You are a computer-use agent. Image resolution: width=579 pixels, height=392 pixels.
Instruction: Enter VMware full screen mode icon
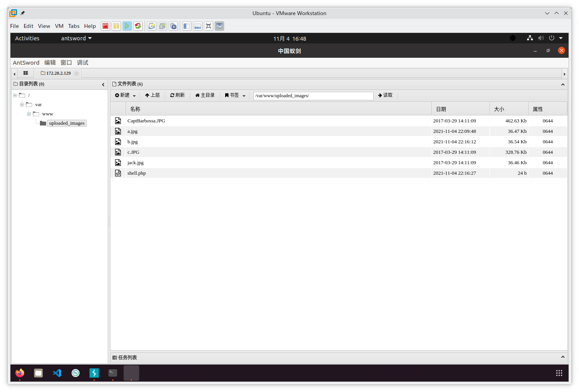click(209, 26)
